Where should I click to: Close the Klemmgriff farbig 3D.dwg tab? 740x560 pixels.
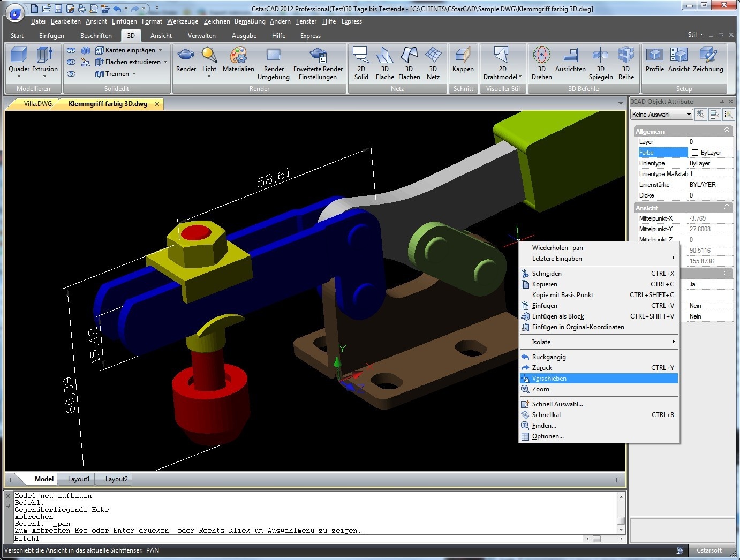[157, 104]
